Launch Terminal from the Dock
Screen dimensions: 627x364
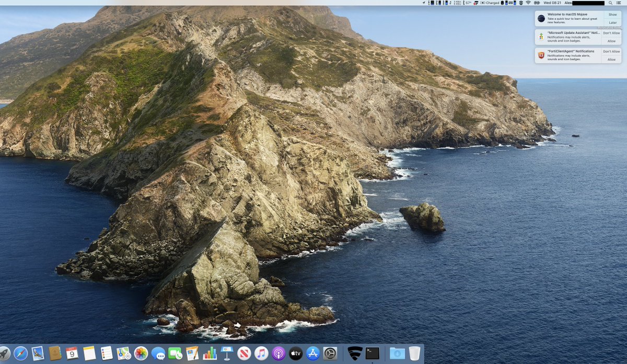click(x=373, y=354)
